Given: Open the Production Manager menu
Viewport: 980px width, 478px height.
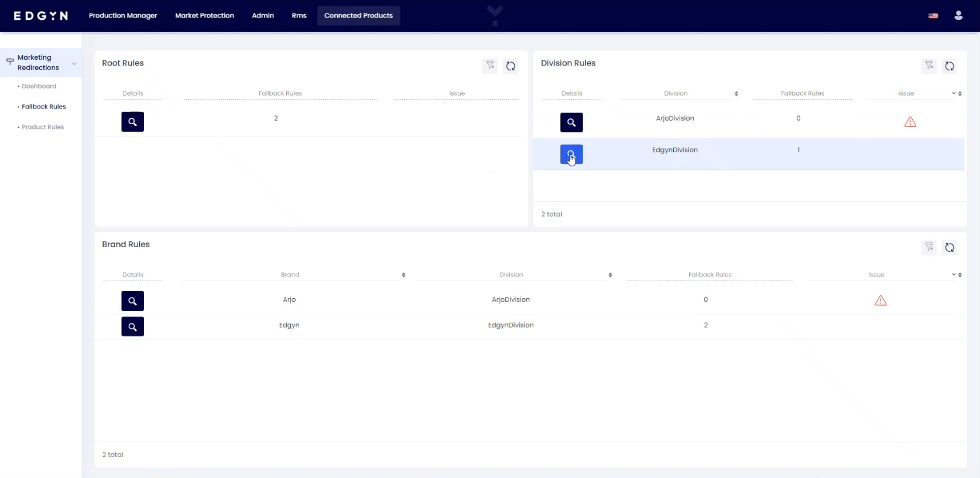Looking at the screenshot, I should click(123, 16).
